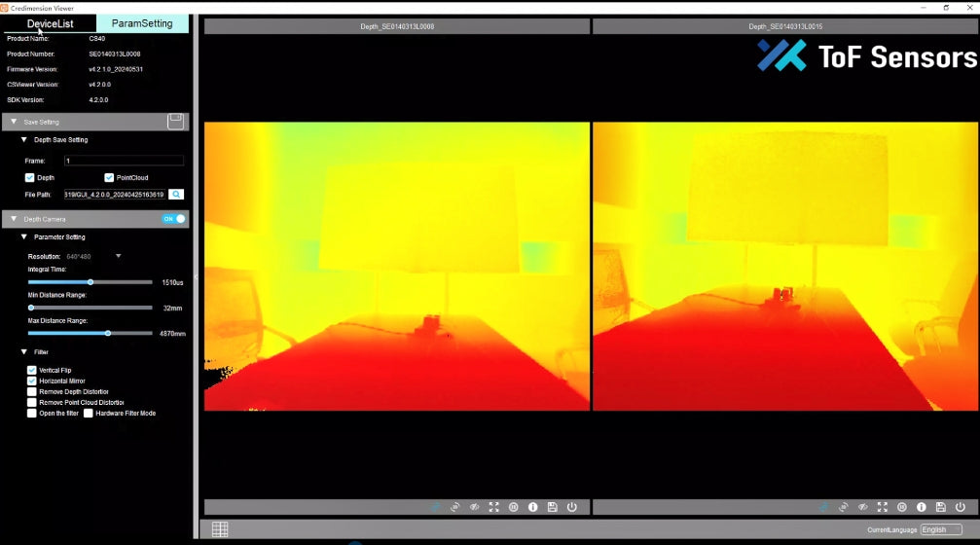Uncheck the PointCloud save option
This screenshot has height=545, width=980.
(109, 178)
